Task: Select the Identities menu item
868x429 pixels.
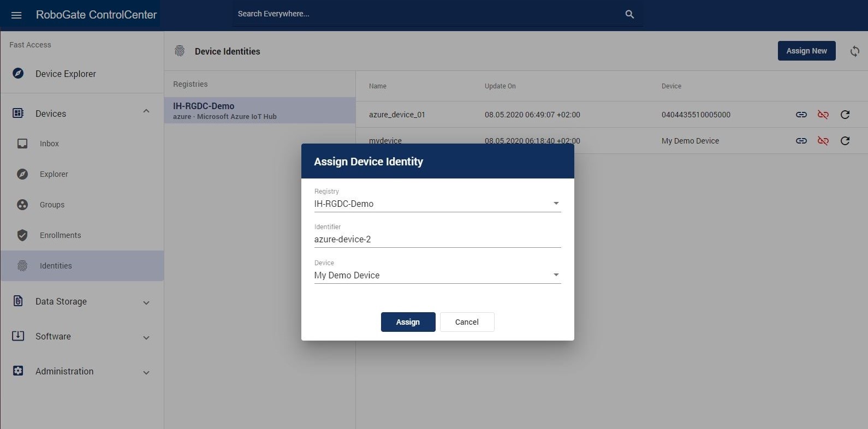Action: pyautogui.click(x=82, y=266)
